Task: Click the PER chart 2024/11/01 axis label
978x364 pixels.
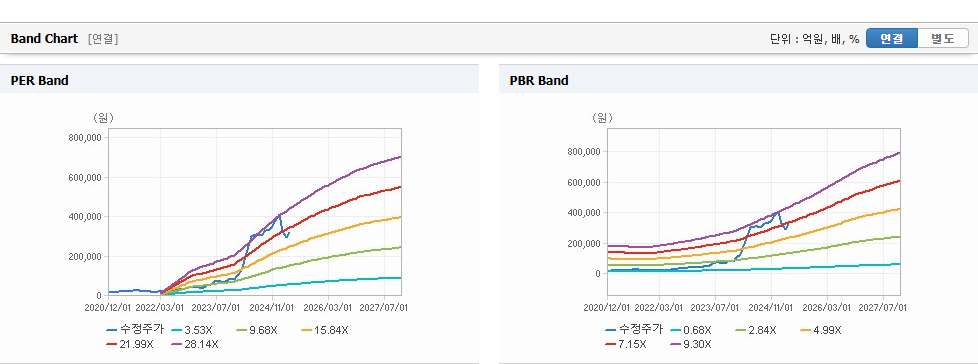Action: pyautogui.click(x=273, y=307)
